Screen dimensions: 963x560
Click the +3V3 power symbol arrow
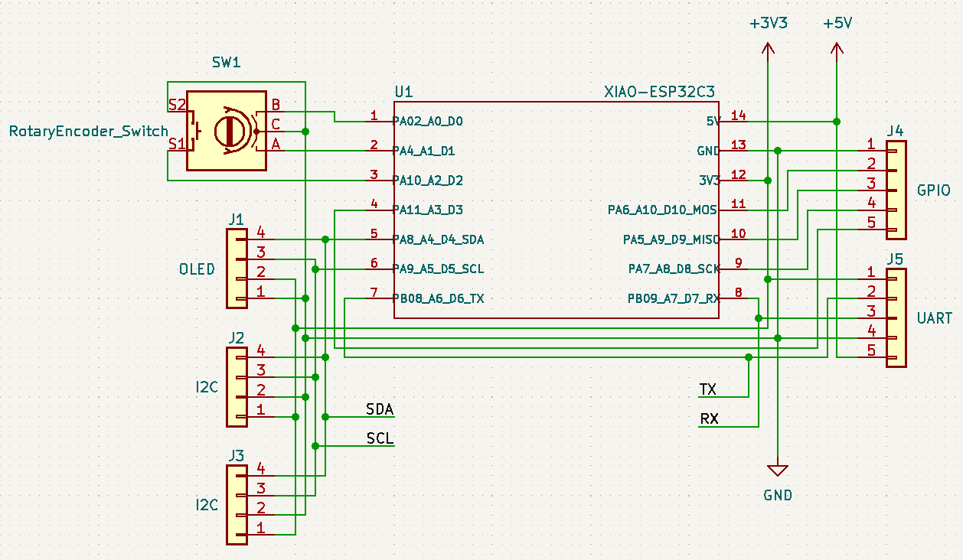(x=768, y=50)
